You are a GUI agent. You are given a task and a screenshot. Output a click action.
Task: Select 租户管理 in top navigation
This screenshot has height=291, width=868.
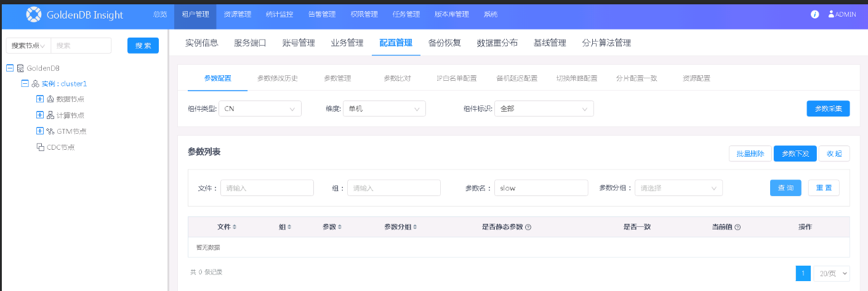(x=195, y=14)
